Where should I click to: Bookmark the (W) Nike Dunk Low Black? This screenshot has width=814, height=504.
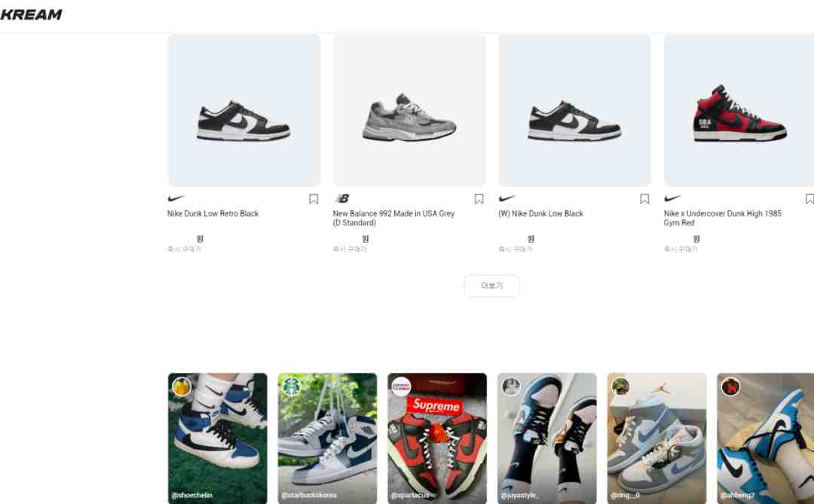644,199
